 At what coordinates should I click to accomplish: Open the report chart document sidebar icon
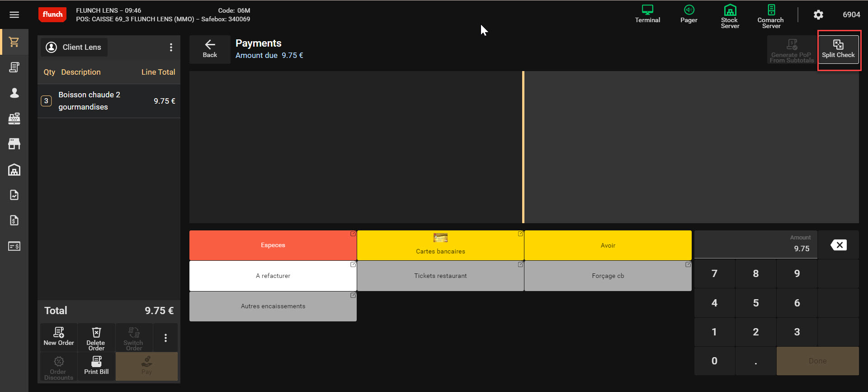click(x=14, y=195)
